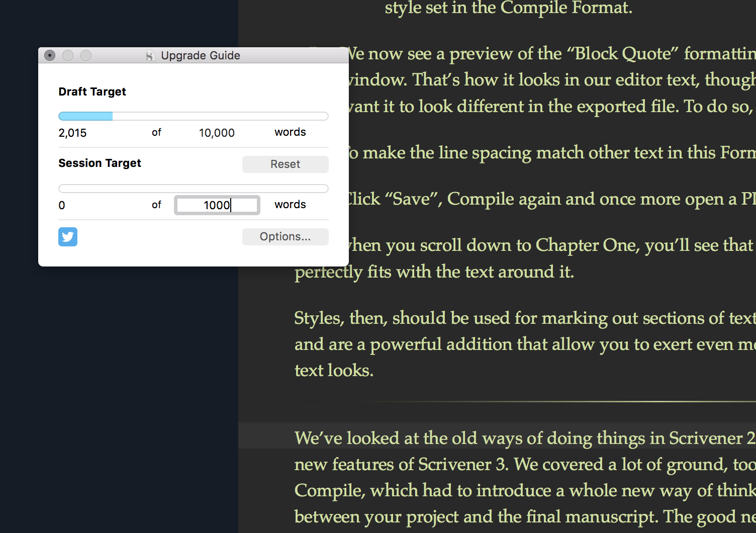
Task: Click the line 'perfectly fits with the text around it.'
Action: tap(434, 272)
